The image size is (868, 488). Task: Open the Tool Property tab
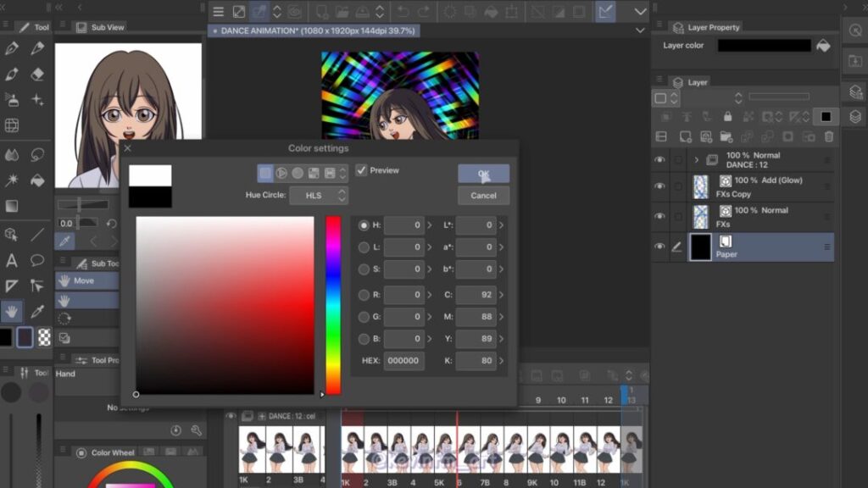[x=98, y=360]
